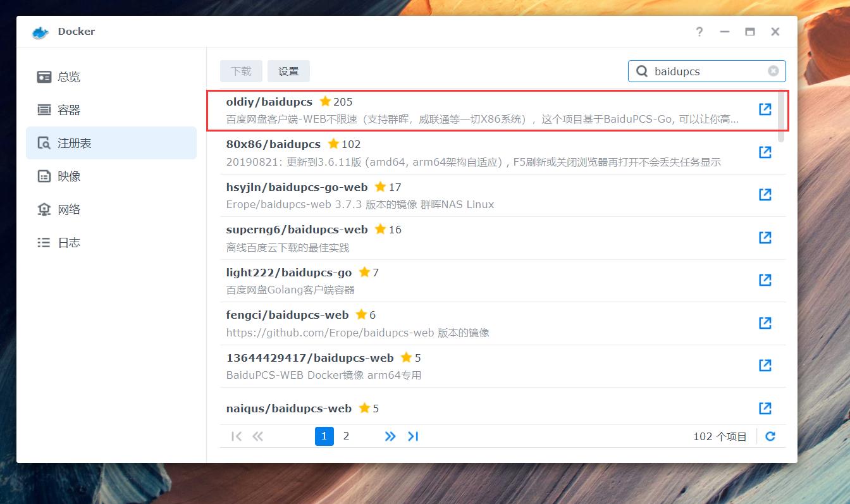850x504 pixels.
Task: Select the 映像 (Image) sidebar icon
Action: pyautogui.click(x=68, y=176)
